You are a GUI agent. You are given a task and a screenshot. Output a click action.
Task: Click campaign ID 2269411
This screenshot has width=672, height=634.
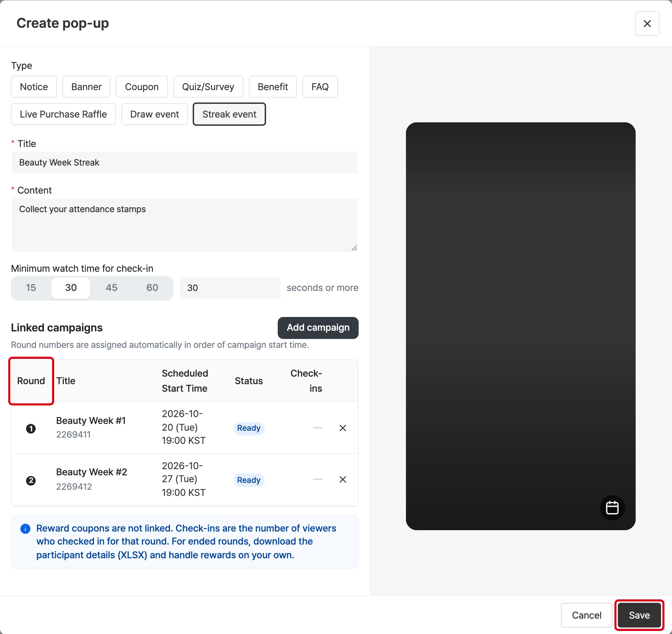click(73, 435)
